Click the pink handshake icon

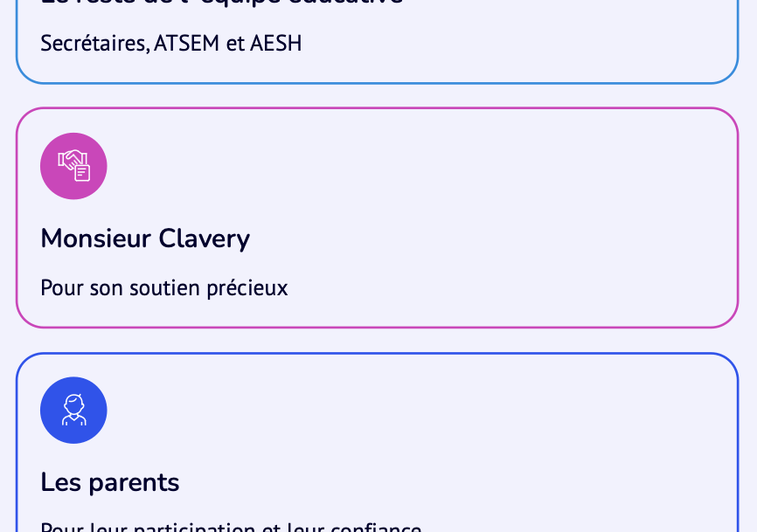coord(73,166)
